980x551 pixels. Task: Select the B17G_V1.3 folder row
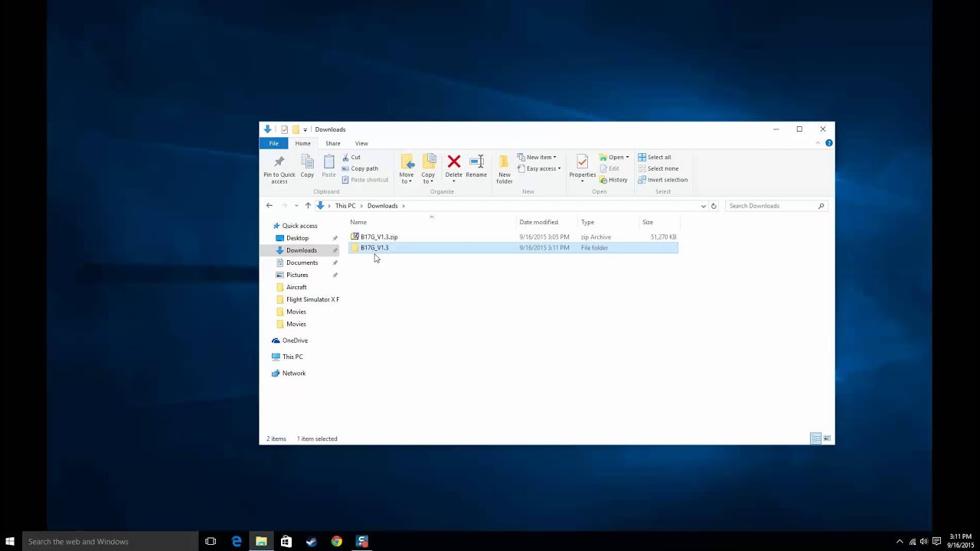pos(513,248)
